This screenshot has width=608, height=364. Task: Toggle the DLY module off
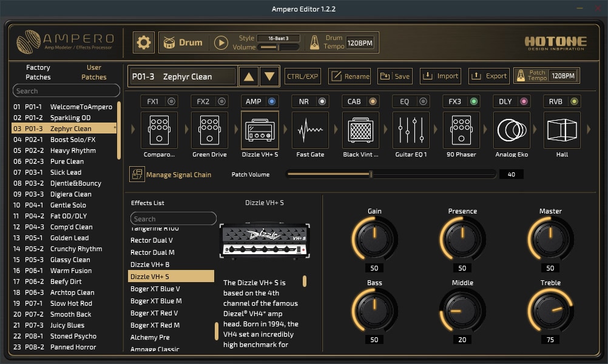[524, 101]
